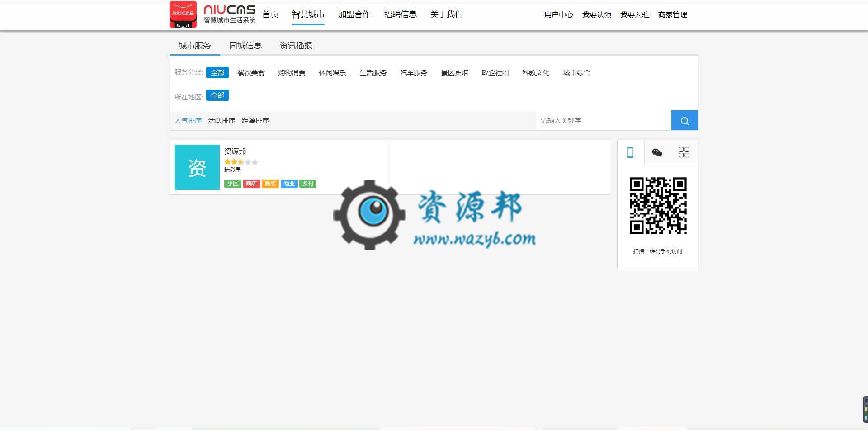The height and width of the screenshot is (430, 868).
Task: Select 全部 under 服务分类 filter
Action: pyautogui.click(x=217, y=72)
